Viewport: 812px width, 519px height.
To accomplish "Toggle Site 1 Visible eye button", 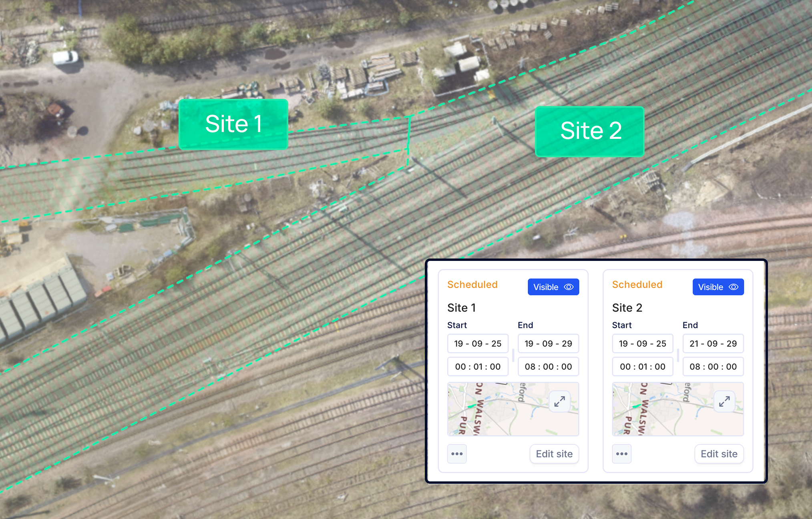I will click(x=553, y=287).
